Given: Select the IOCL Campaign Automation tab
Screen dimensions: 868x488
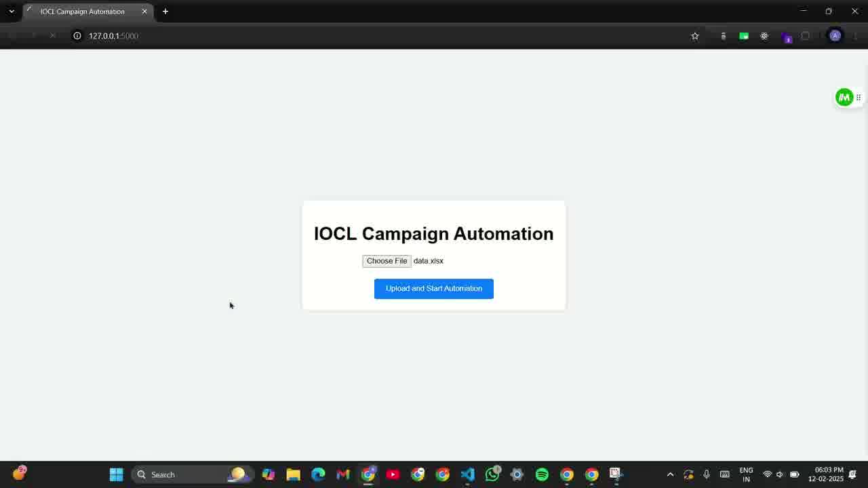Looking at the screenshot, I should click(82, 12).
